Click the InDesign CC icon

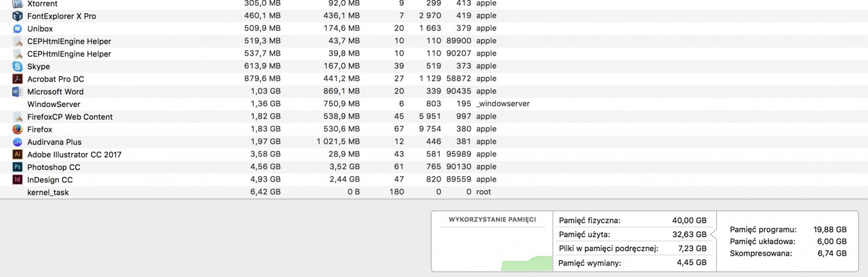pos(17,180)
